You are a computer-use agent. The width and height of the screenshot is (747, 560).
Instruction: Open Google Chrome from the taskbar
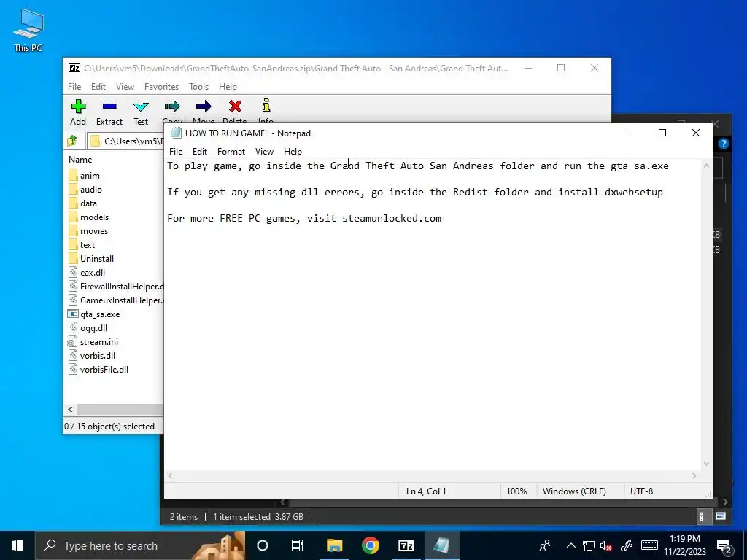(x=370, y=545)
